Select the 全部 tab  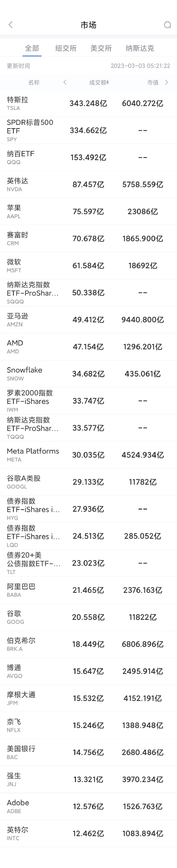click(x=32, y=48)
